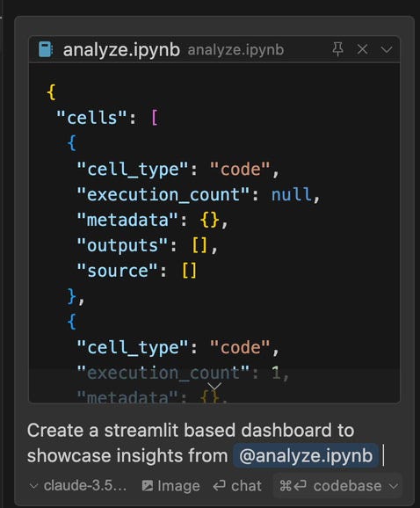Viewport: 420px width, 508px height.
Task: Remove the analyze.ipynb context with X
Action: click(362, 49)
